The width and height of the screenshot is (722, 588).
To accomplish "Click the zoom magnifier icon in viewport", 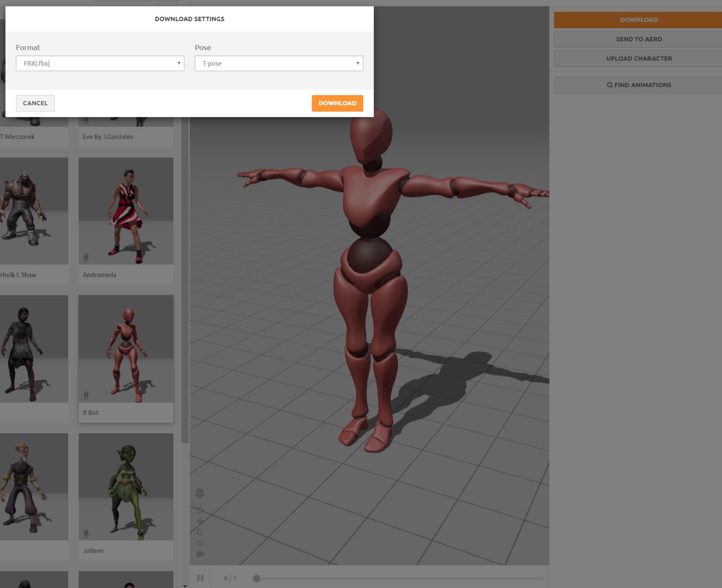I will click(200, 532).
